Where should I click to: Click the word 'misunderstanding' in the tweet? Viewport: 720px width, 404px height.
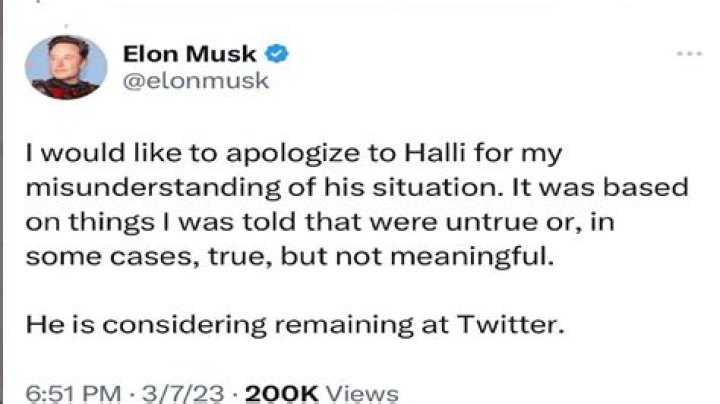153,188
